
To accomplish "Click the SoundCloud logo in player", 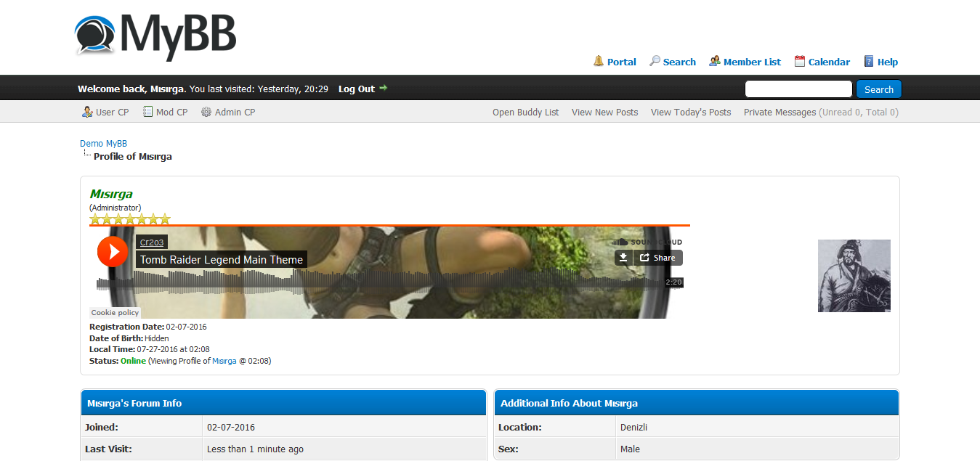I will point(647,242).
